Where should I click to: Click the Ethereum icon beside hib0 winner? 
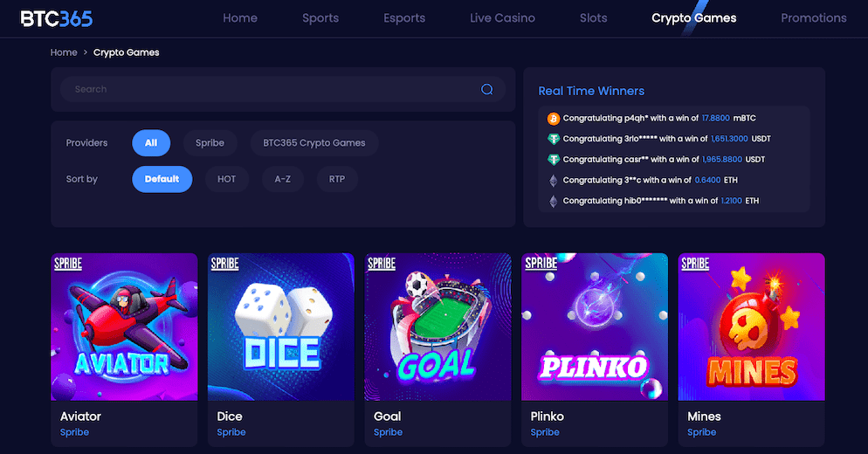coord(553,201)
